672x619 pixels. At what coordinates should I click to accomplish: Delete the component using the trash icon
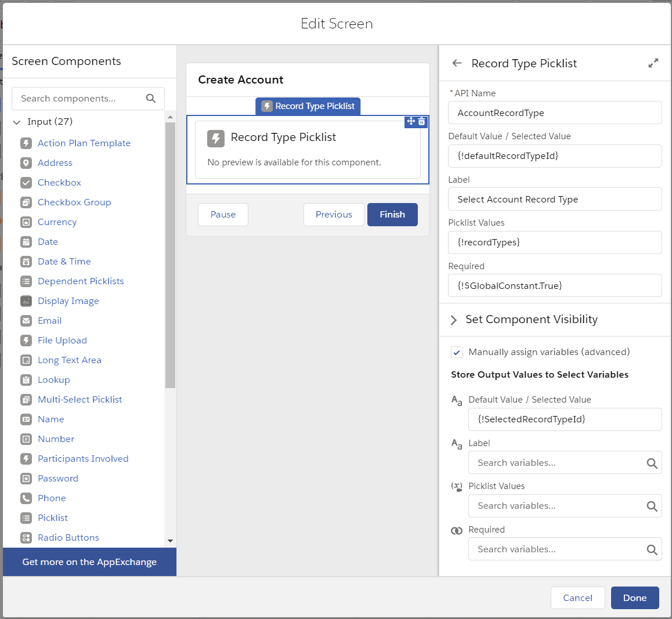click(421, 122)
